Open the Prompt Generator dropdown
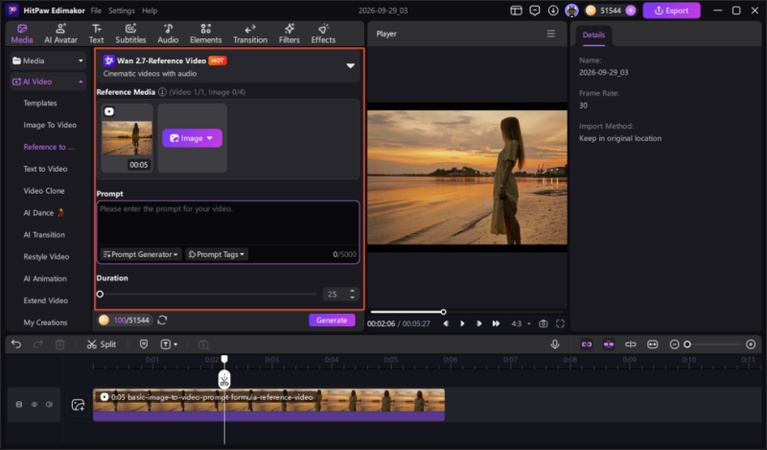Screen dimensions: 767x450 [140, 254]
